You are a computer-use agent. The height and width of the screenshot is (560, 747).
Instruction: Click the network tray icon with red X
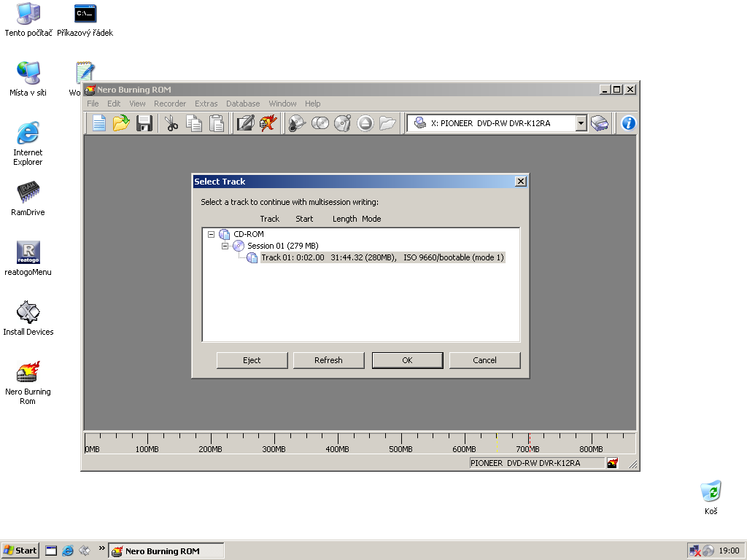point(694,551)
